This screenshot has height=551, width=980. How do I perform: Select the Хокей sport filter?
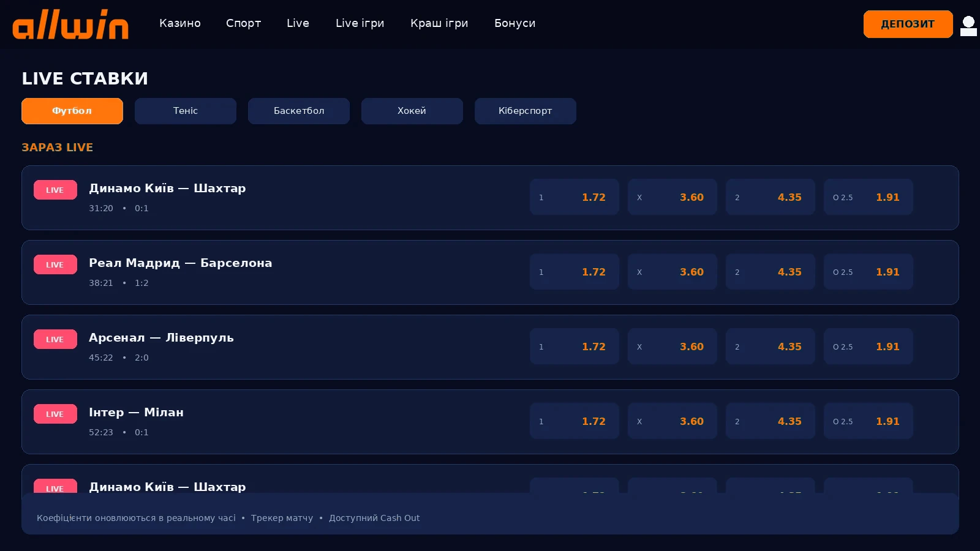[412, 111]
